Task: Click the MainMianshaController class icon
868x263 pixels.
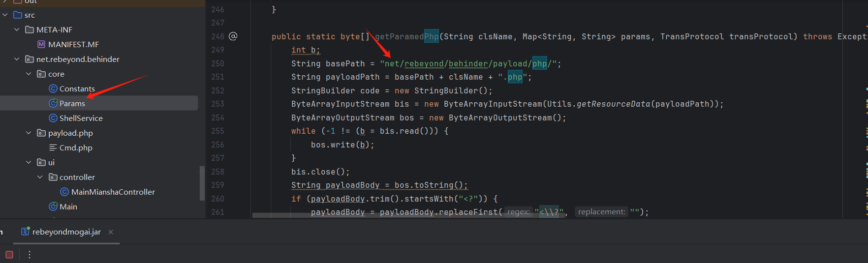Action: click(x=64, y=192)
